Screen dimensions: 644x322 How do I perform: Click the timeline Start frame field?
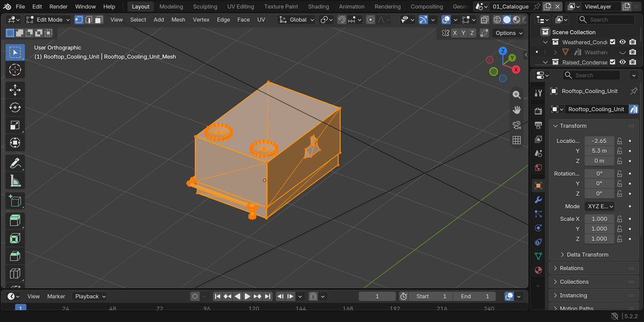pos(431,296)
